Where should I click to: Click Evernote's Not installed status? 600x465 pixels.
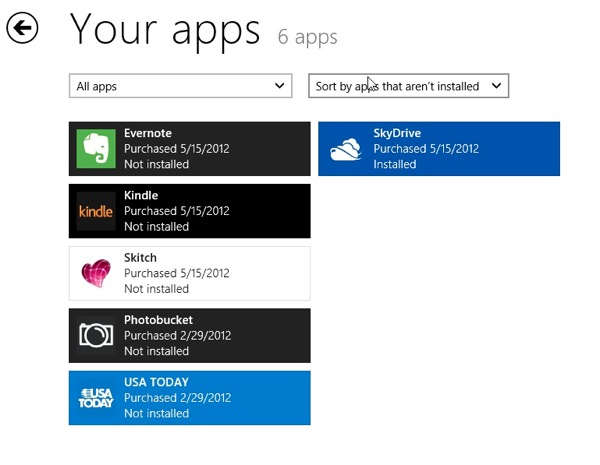[157, 165]
